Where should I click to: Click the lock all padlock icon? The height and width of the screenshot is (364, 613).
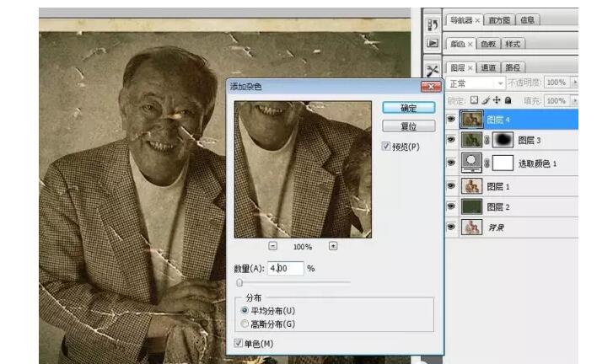pyautogui.click(x=506, y=100)
